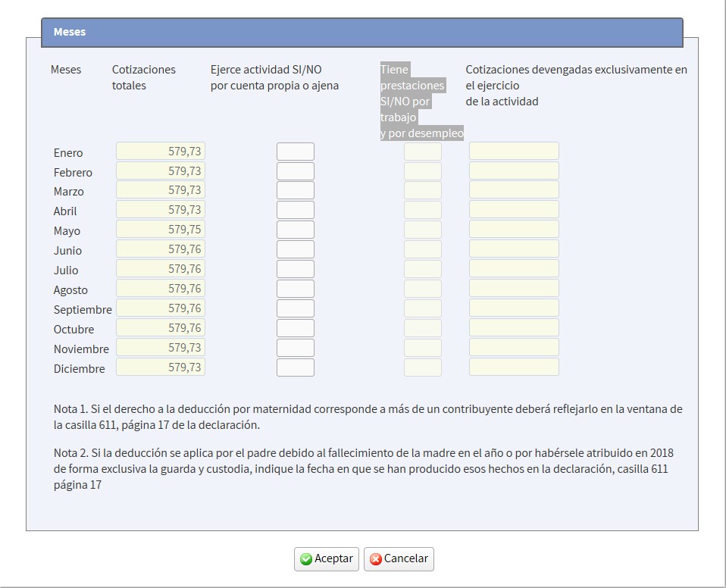Select the Enero activity SI/NO field
Viewport: 726px width, 588px height.
(x=295, y=152)
